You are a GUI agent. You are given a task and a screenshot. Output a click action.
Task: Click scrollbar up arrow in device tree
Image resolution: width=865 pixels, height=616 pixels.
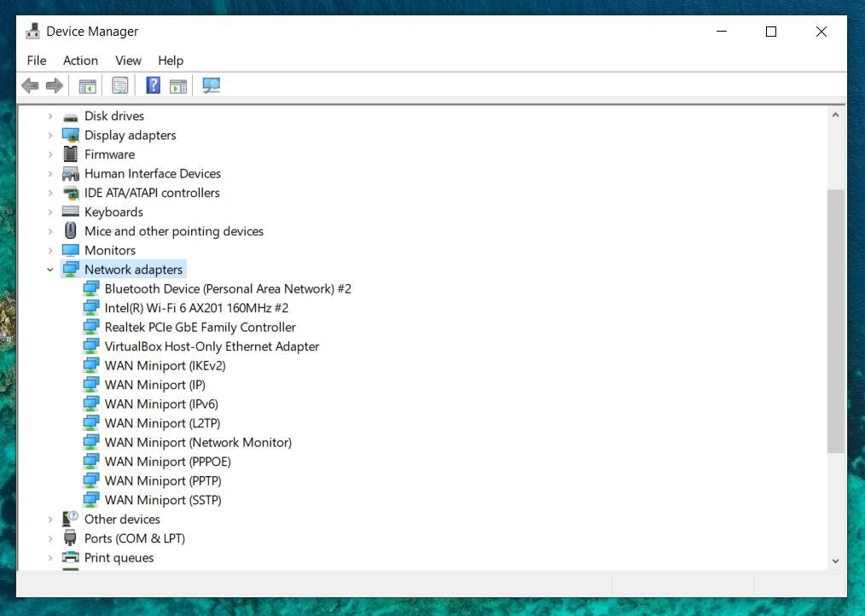point(835,115)
